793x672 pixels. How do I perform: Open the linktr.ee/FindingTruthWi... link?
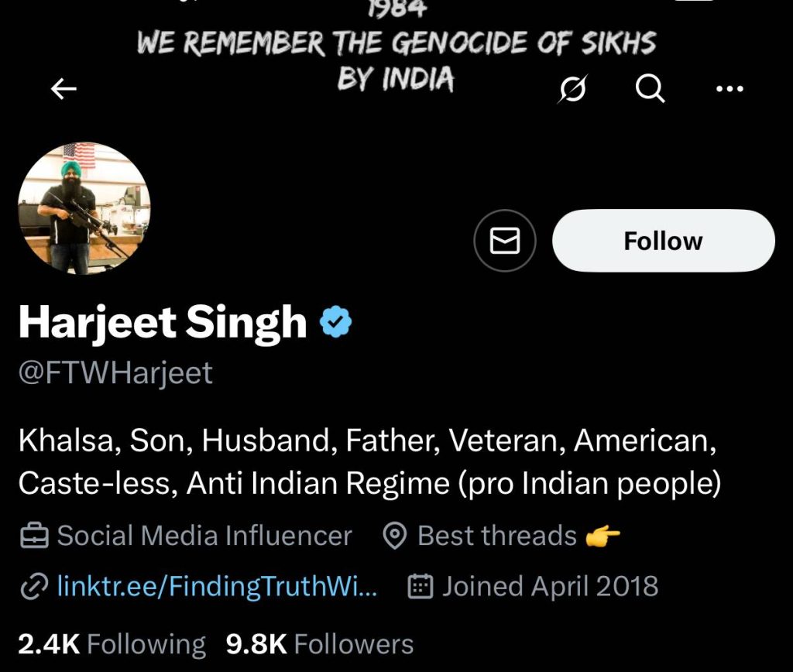[x=218, y=587]
